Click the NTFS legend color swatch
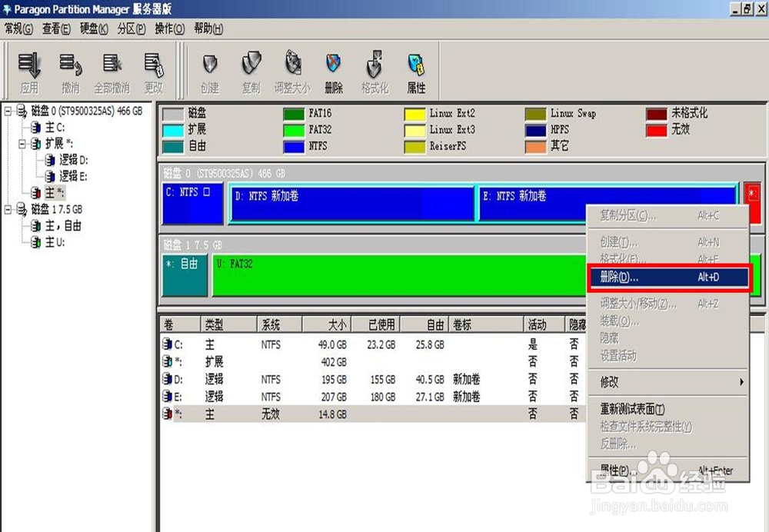769x532 pixels. point(294,147)
